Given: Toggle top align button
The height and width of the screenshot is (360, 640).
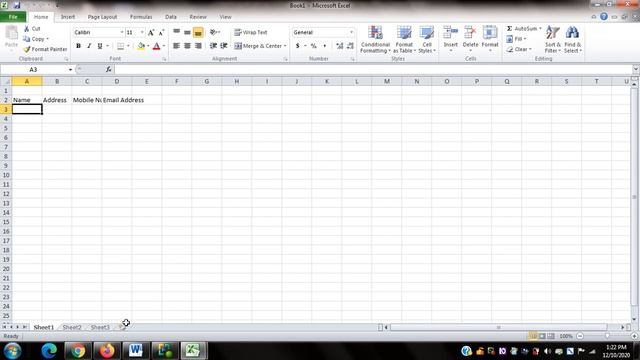Looking at the screenshot, I should click(176, 32).
